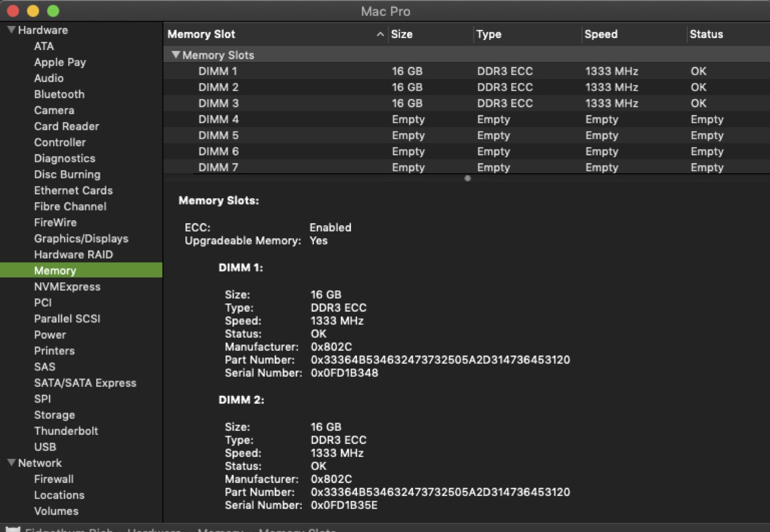Open Card Reader information
Image resolution: width=770 pixels, height=532 pixels.
tap(66, 126)
